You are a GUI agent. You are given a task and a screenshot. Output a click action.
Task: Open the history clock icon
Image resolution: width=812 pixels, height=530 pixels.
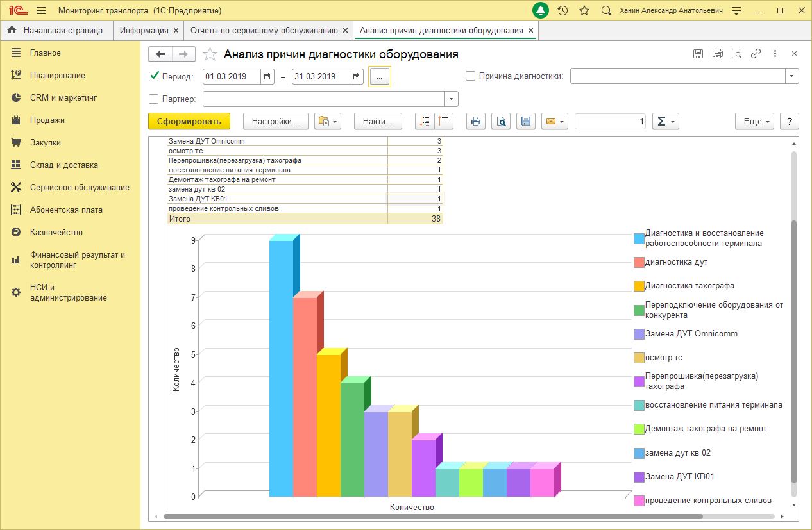[x=562, y=10]
